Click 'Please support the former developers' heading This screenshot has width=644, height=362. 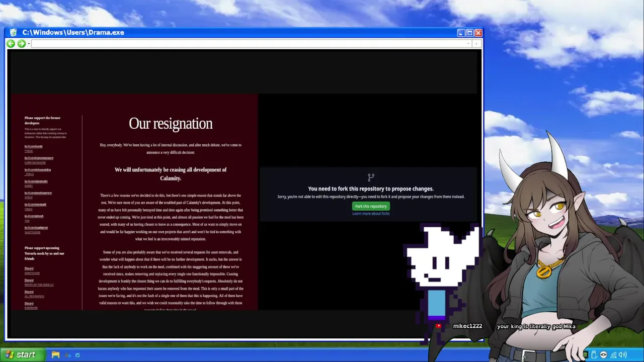43,121
